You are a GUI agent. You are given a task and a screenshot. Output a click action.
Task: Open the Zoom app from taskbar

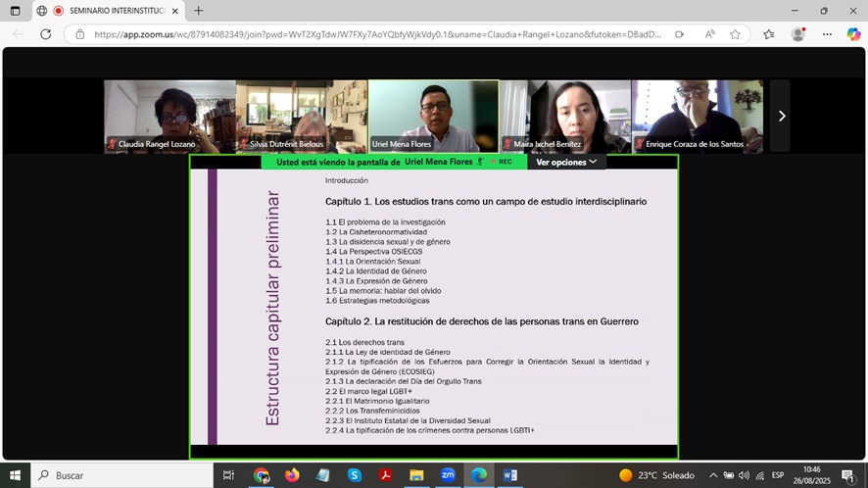(x=447, y=475)
